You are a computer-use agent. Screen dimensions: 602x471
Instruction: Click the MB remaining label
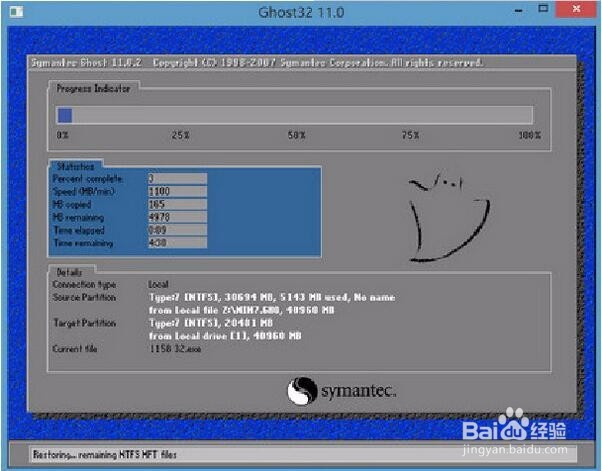coord(78,217)
